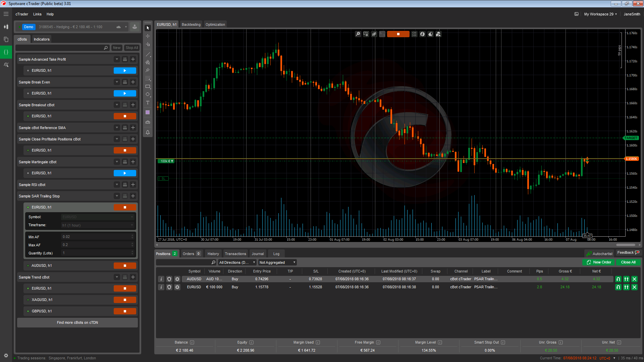Stop Sample Trend cBot GBPUSD instance
Image resolution: width=644 pixels, height=362 pixels.
coord(125,311)
